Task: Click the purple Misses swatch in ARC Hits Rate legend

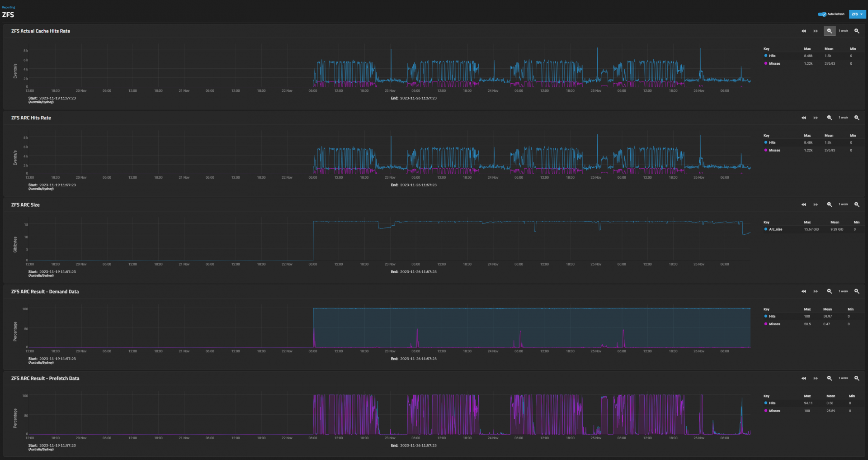Action: pyautogui.click(x=766, y=150)
